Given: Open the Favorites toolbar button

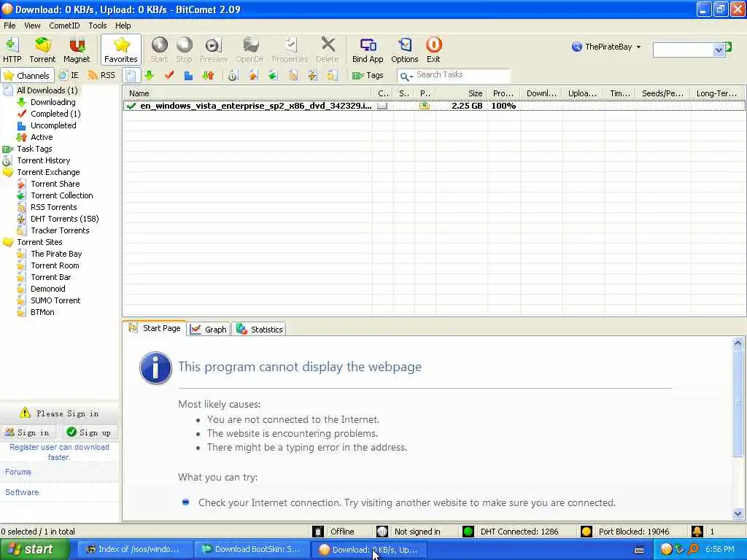Looking at the screenshot, I should 121,50.
